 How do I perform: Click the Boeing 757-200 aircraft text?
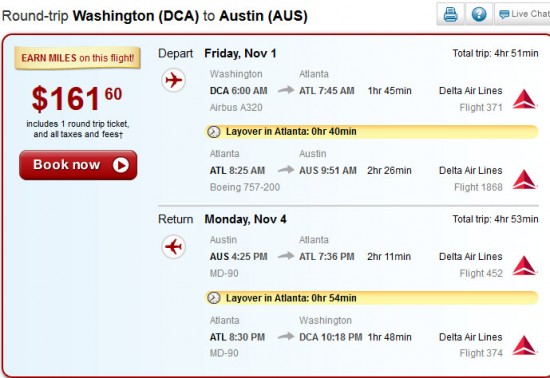[x=245, y=187]
